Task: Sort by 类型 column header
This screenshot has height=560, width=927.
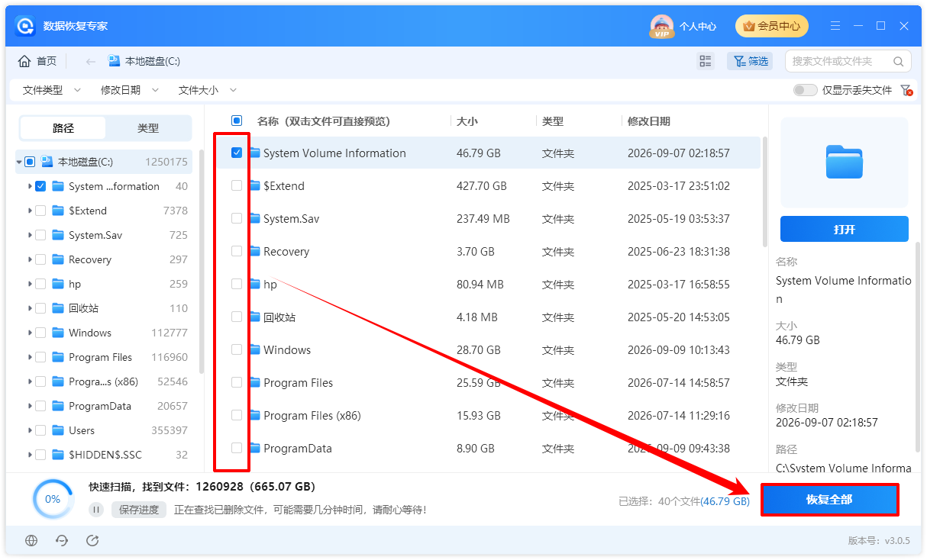Action: [553, 121]
